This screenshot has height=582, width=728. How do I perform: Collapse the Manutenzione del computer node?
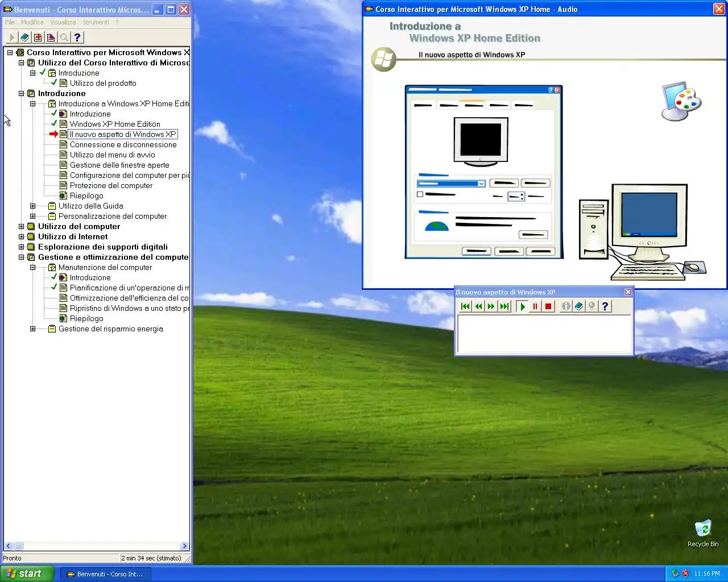[x=32, y=267]
